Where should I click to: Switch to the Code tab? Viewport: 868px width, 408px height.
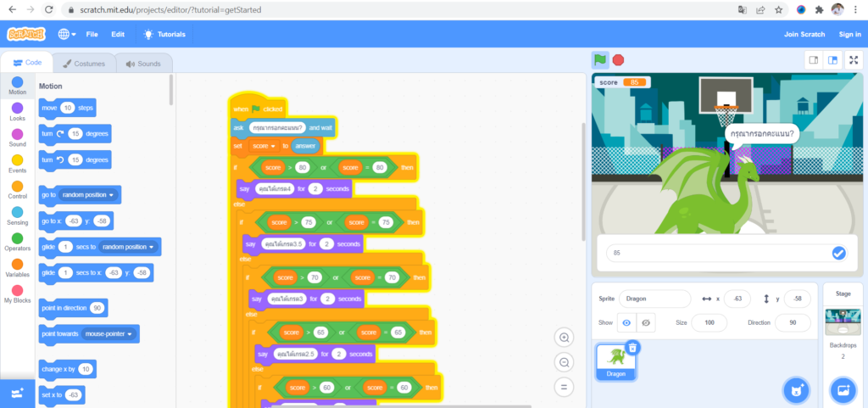[27, 63]
